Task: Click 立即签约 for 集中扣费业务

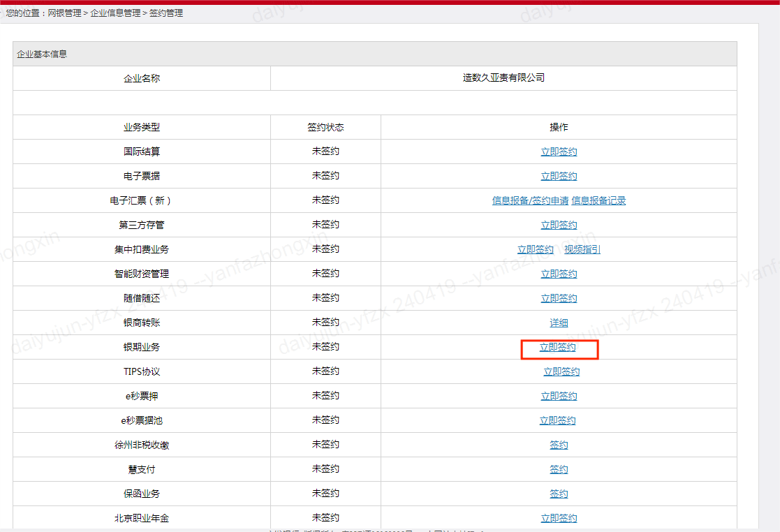Action: 535,249
